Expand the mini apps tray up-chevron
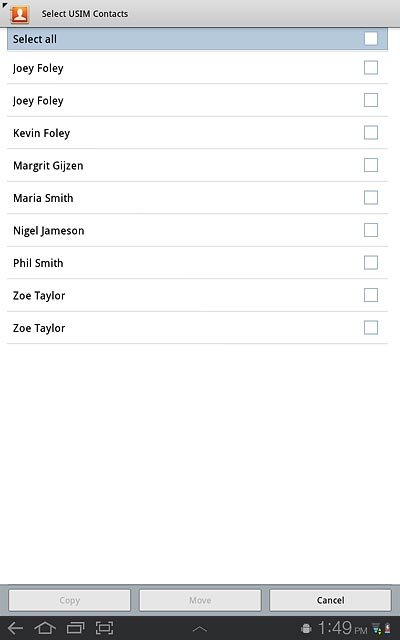 200,629
